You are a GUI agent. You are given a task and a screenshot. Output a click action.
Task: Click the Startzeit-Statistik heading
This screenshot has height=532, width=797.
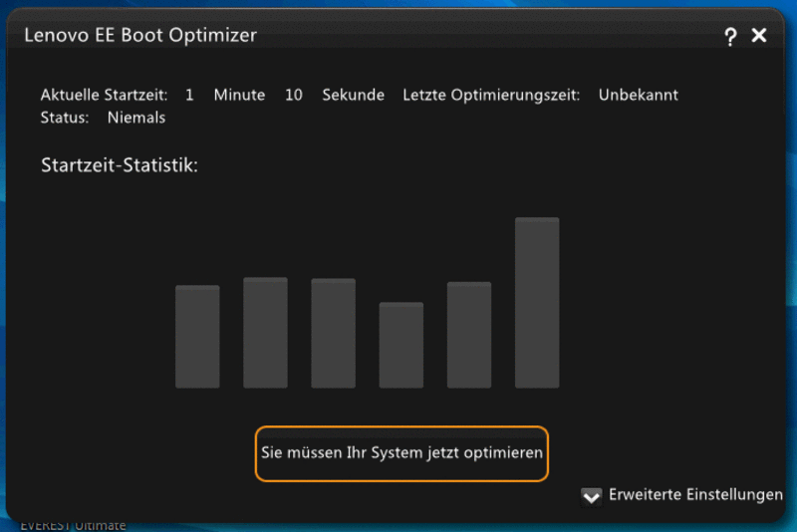[120, 165]
